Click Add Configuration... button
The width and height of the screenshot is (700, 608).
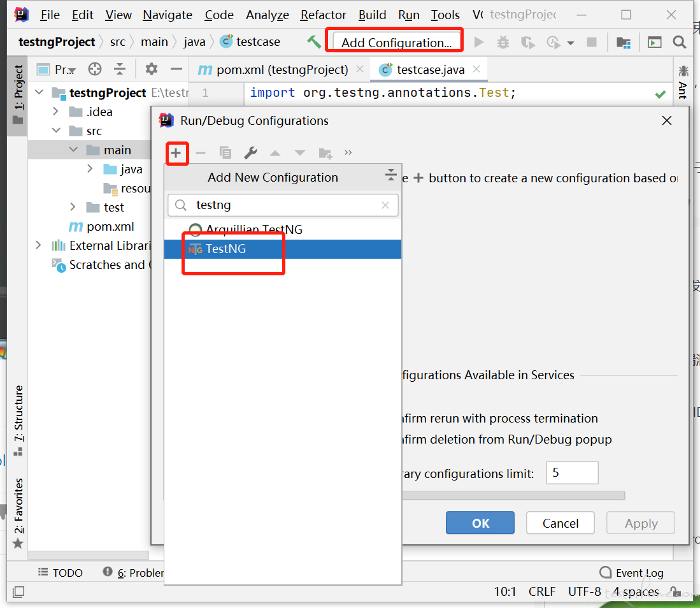tap(396, 43)
